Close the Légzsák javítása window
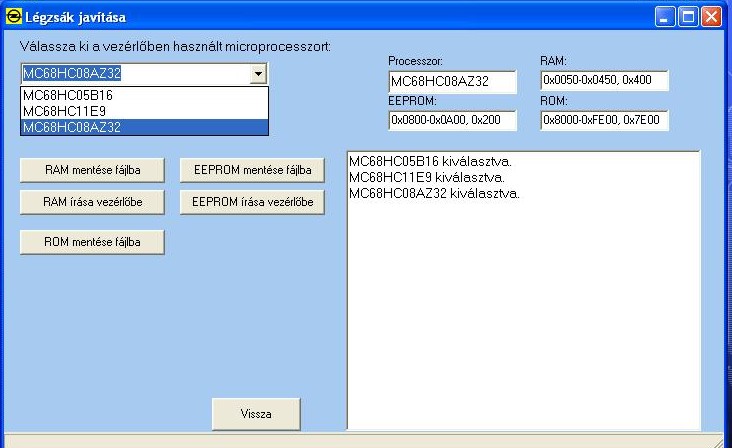This screenshot has width=732, height=448. 711,17
